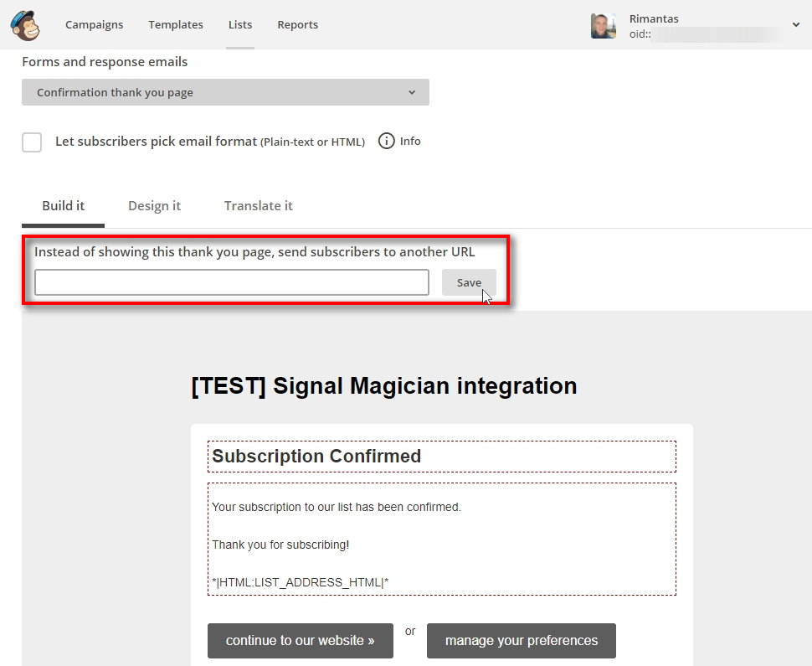Switch to the Translate it tab
Image resolution: width=812 pixels, height=666 pixels.
[259, 206]
